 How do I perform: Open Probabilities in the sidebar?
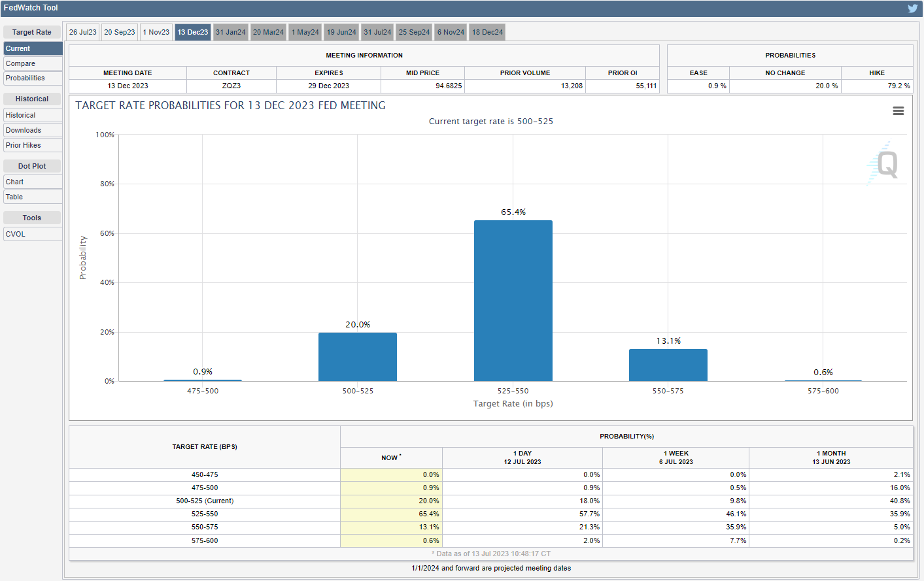tap(33, 78)
